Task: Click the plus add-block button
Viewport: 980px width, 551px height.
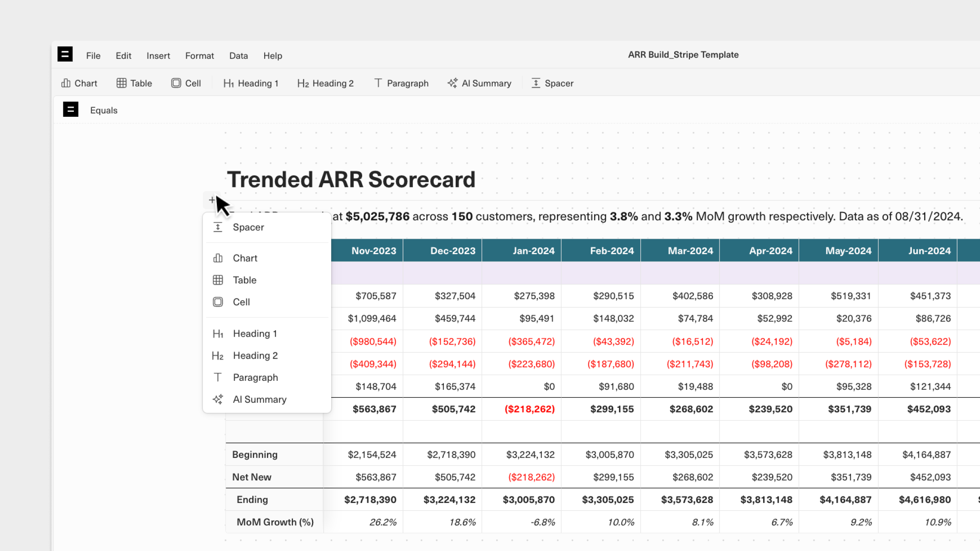Action: [x=212, y=200]
